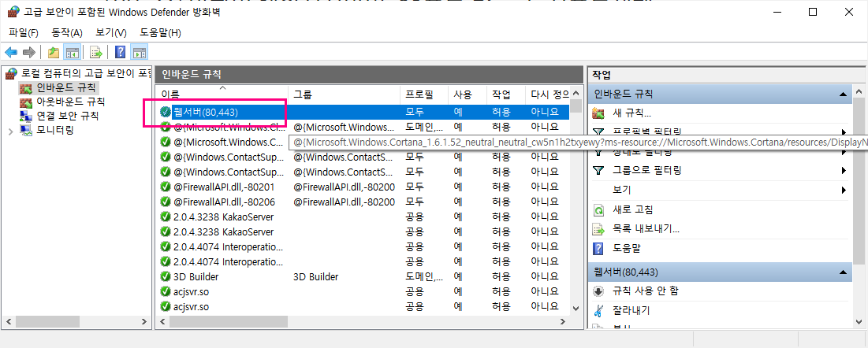The height and width of the screenshot is (348, 868).
Task: Collapse the 인바운드 규칙 actions section
Action: [x=843, y=94]
